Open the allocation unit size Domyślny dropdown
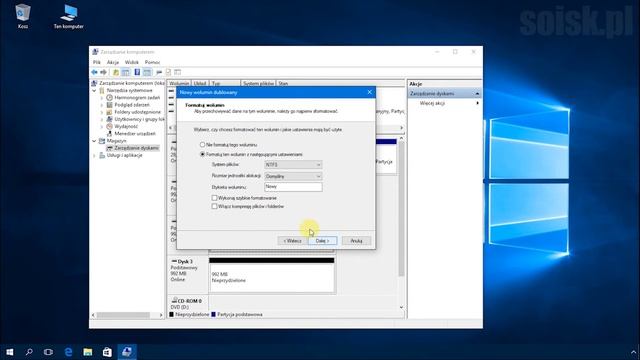This screenshot has width=640, height=360. [x=293, y=176]
